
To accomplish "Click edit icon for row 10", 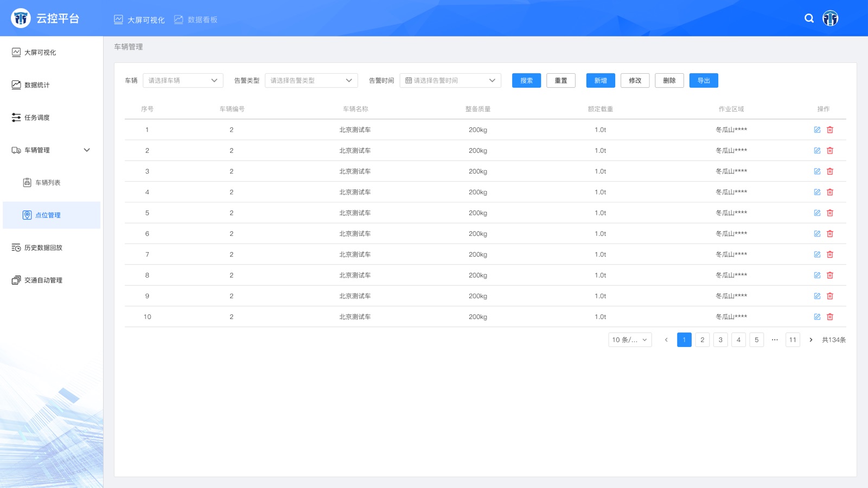I will point(817,317).
